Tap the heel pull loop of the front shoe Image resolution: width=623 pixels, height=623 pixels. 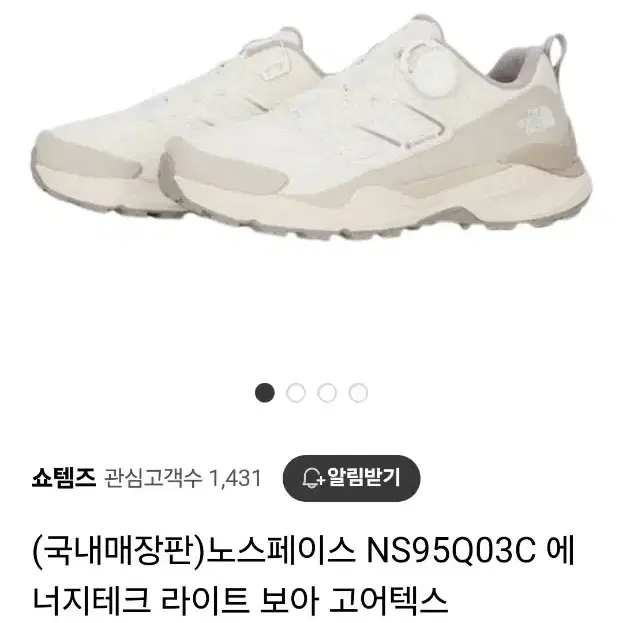pos(555,50)
